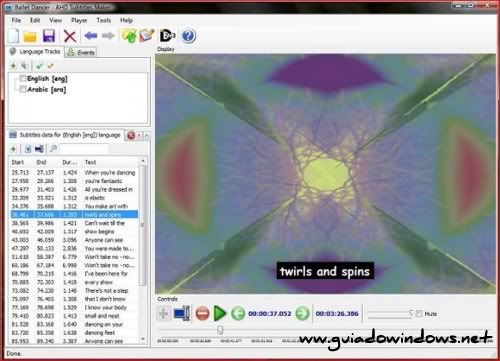This screenshot has width=500, height=361.
Task: Enable the Arabic [ara] language track checkbox
Action: [x=23, y=89]
